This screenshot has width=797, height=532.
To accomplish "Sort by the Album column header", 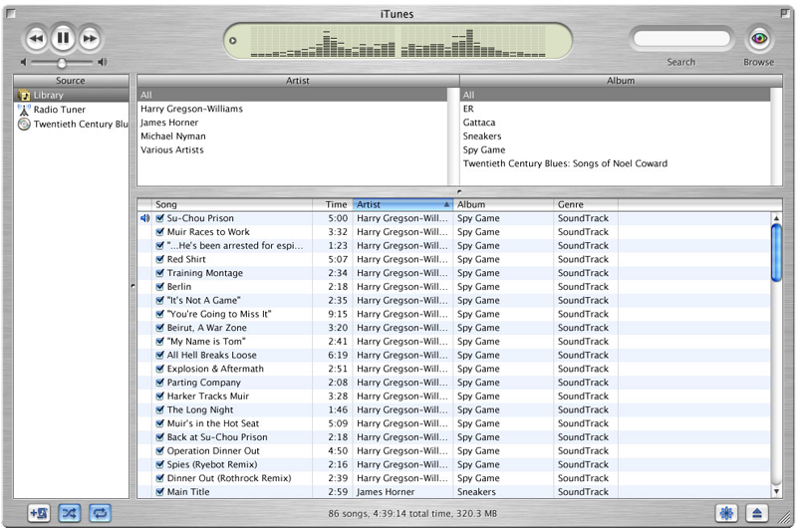I will tap(503, 204).
